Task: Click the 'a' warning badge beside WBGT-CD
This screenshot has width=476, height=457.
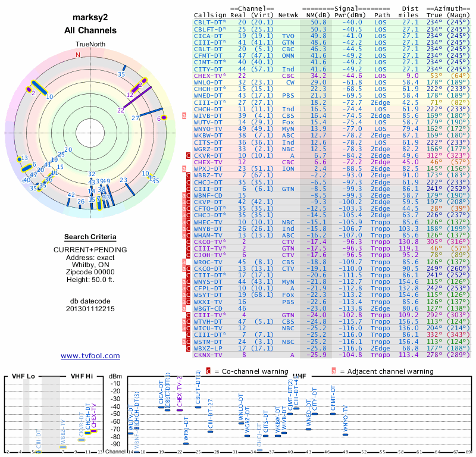Action: (184, 308)
